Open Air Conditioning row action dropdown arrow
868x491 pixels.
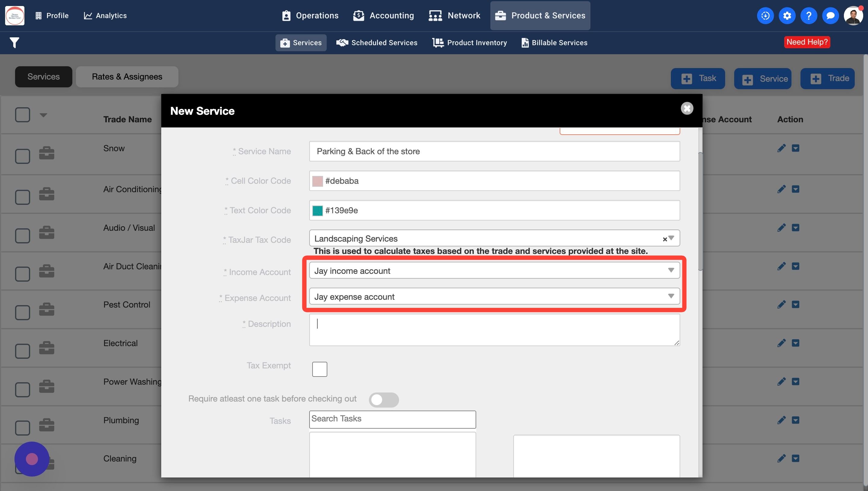pyautogui.click(x=795, y=189)
